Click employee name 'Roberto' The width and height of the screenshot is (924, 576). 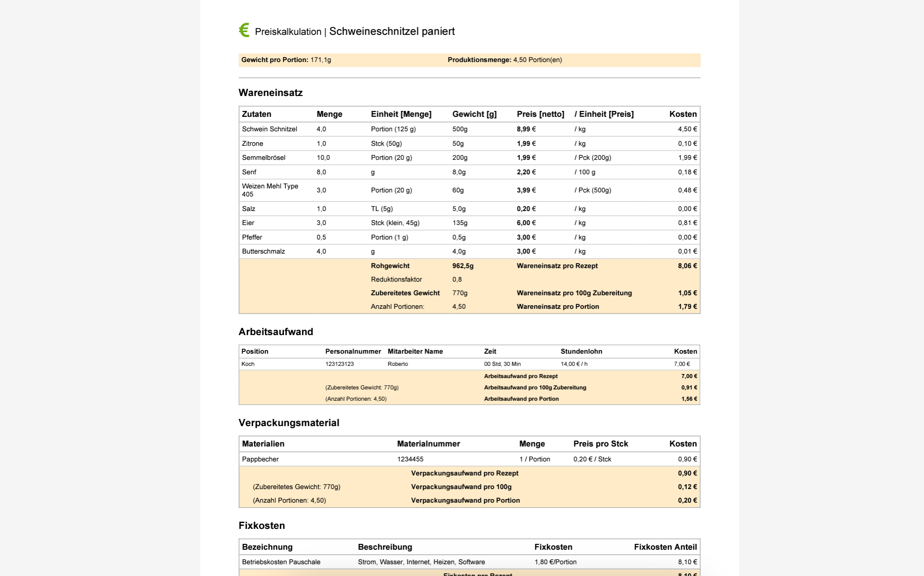[x=398, y=364]
